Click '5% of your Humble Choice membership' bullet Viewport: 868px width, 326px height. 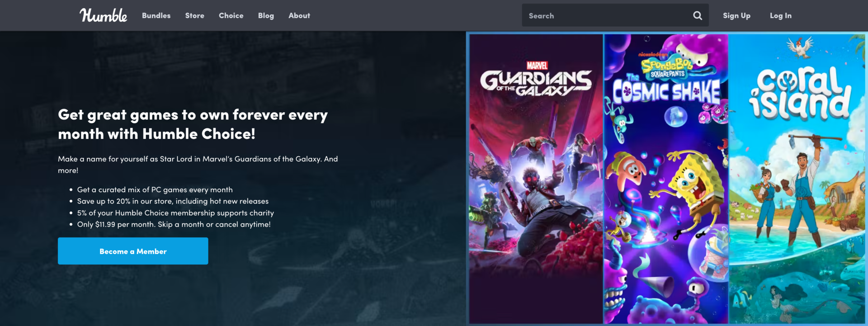(175, 213)
